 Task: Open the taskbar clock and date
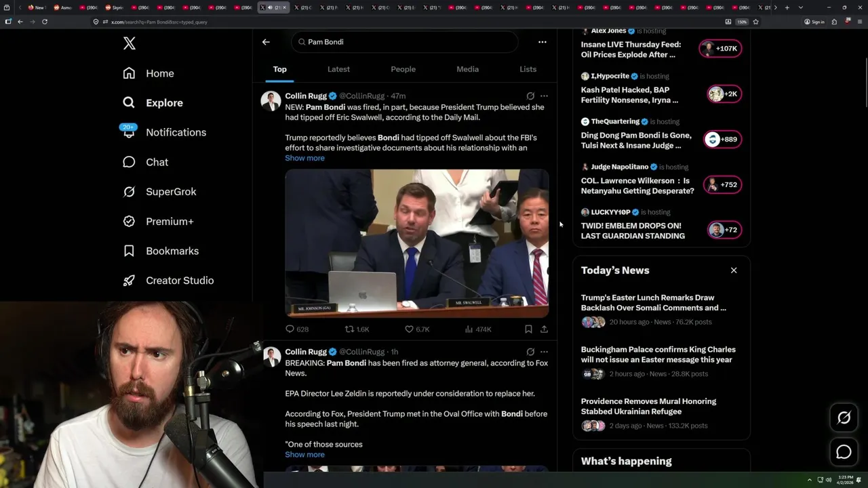pos(846,480)
